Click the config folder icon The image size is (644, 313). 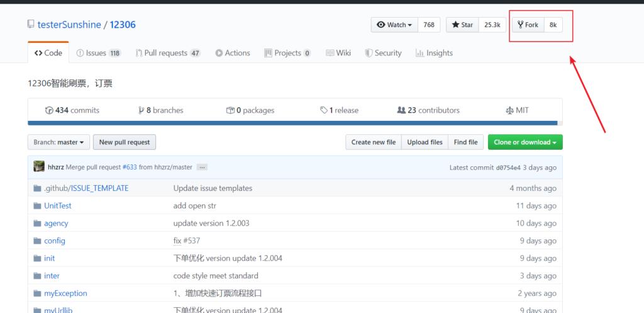coord(37,241)
